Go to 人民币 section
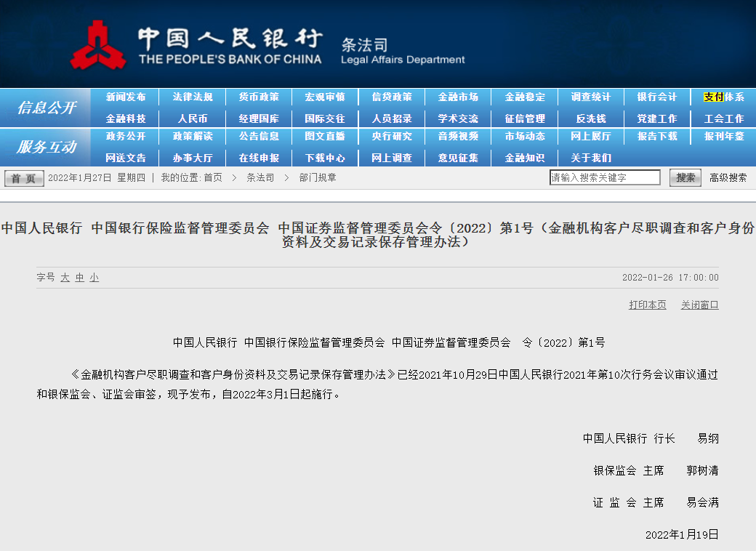 coord(193,118)
